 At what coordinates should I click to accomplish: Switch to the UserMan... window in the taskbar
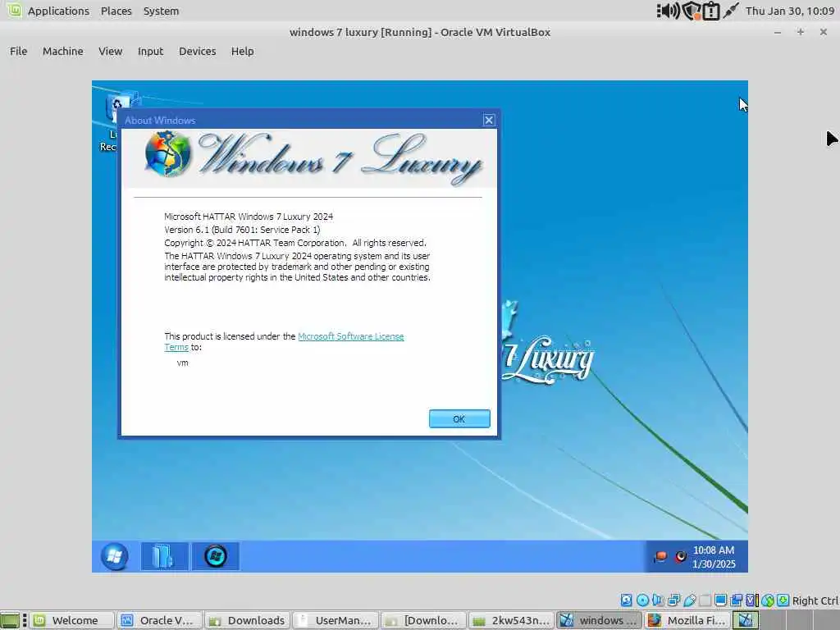(335, 620)
